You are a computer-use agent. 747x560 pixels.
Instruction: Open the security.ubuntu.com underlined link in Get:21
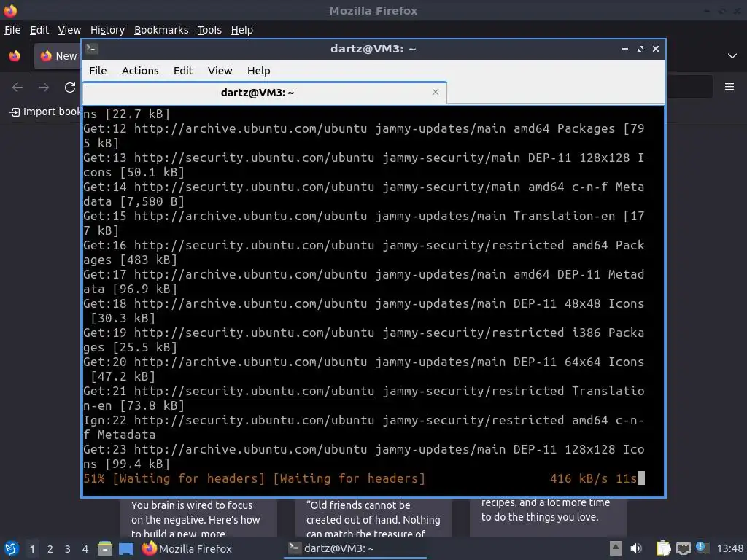(255, 391)
